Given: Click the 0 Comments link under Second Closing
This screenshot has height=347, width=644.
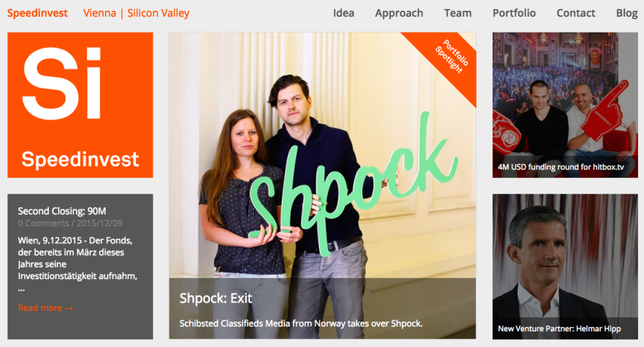Looking at the screenshot, I should (x=44, y=223).
